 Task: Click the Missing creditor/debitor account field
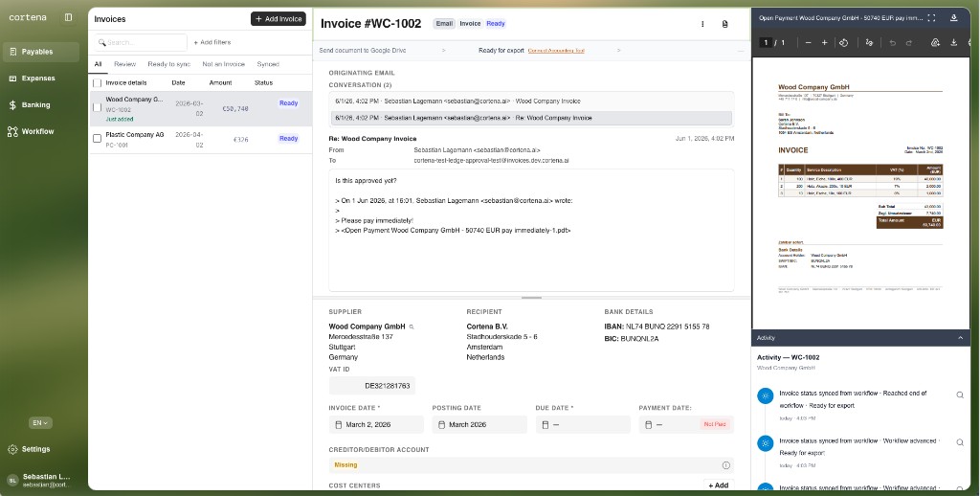point(531,464)
